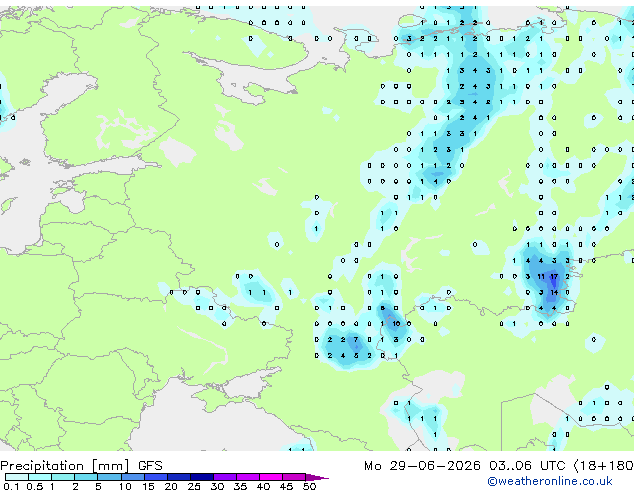Select the 2–5 mm legend color box
This screenshot has width=634, height=490.
click(87, 477)
